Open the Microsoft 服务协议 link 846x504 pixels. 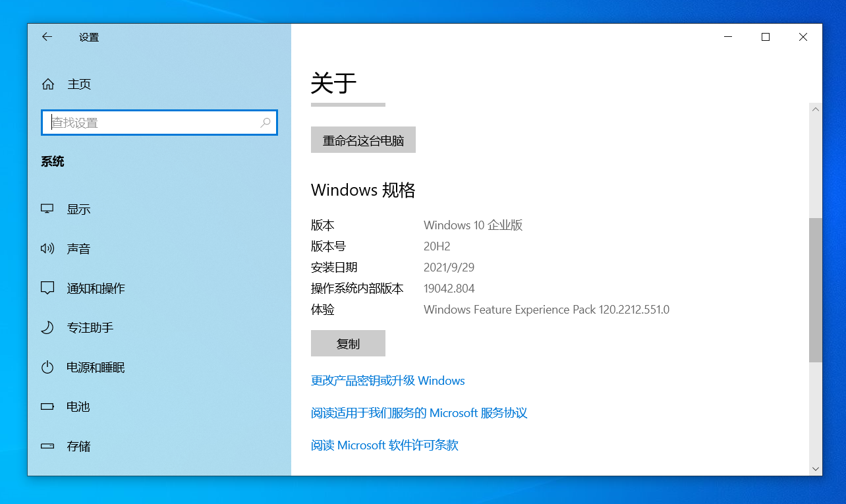(x=419, y=413)
